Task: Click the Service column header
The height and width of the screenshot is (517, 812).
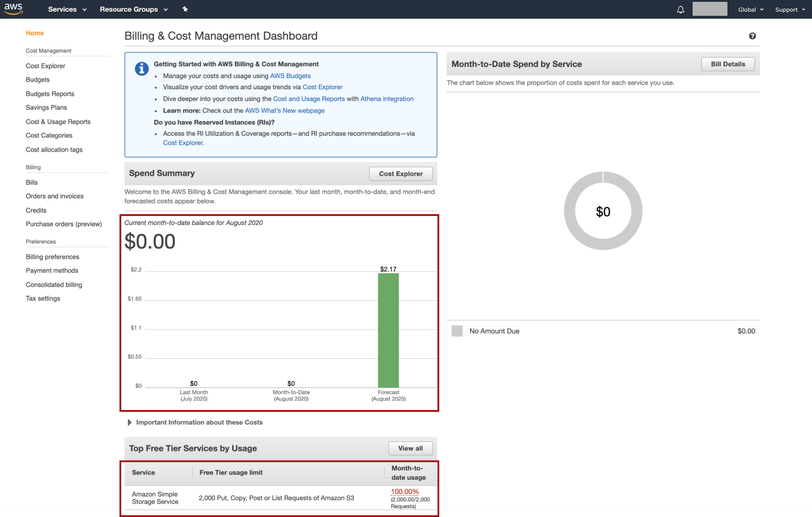Action: tap(144, 472)
